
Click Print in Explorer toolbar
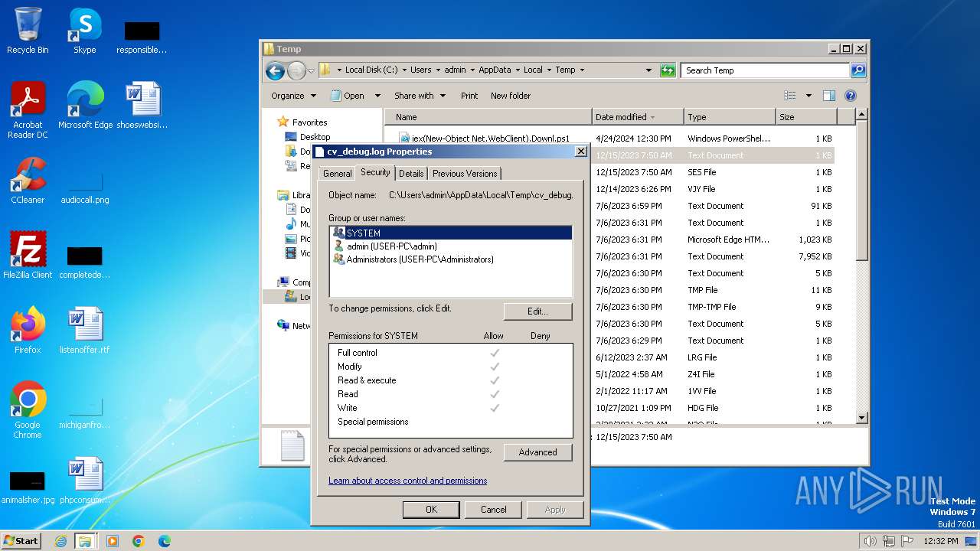coord(469,96)
